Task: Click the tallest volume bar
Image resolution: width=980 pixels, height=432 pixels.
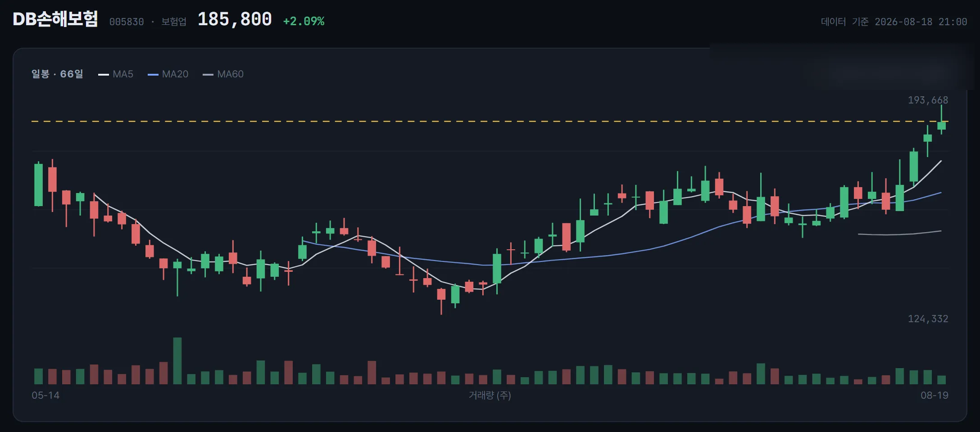Action: [x=177, y=361]
